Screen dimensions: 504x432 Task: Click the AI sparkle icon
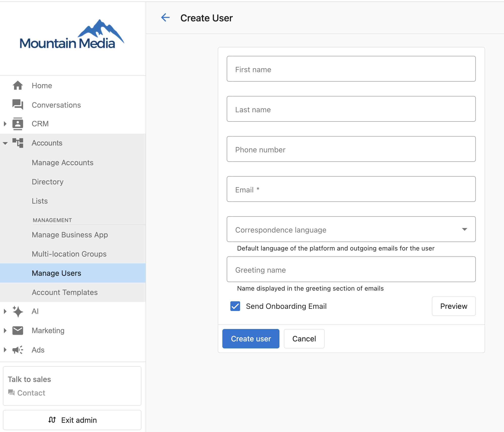(x=18, y=311)
